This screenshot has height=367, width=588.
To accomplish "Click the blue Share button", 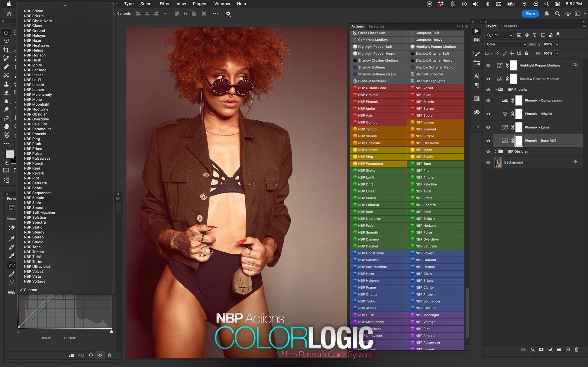I will pyautogui.click(x=530, y=14).
